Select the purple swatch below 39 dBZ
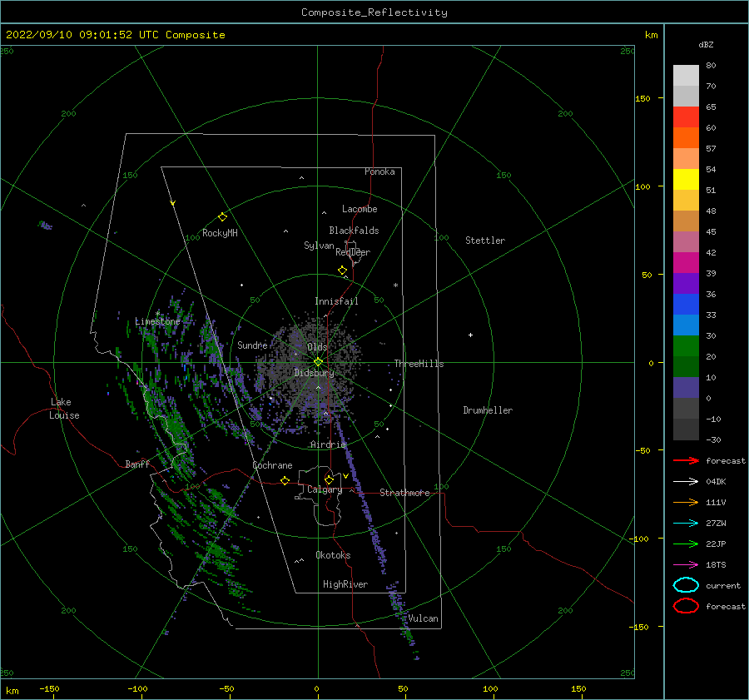This screenshot has width=749, height=700. coord(686,284)
